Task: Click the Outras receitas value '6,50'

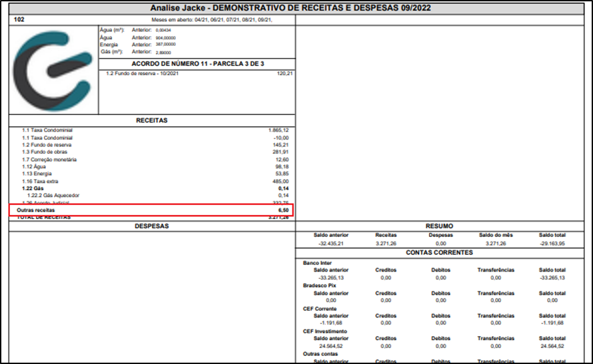Action: tap(284, 210)
